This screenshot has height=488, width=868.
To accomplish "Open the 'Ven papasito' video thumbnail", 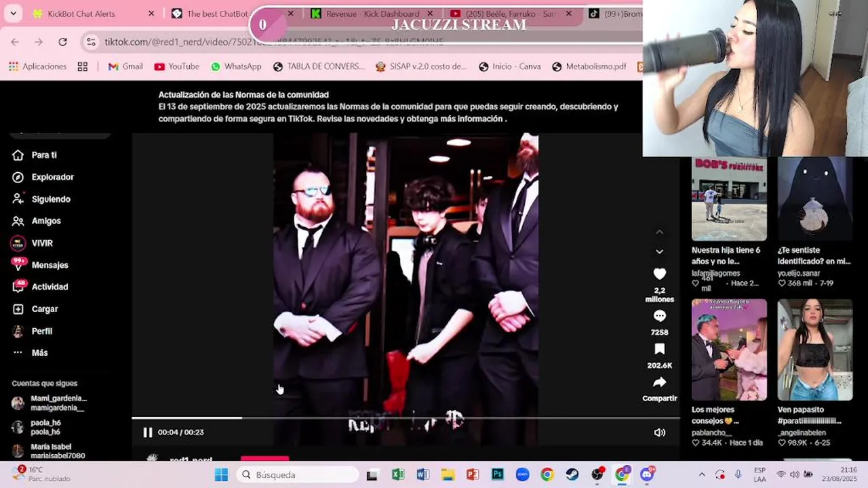I will 815,350.
